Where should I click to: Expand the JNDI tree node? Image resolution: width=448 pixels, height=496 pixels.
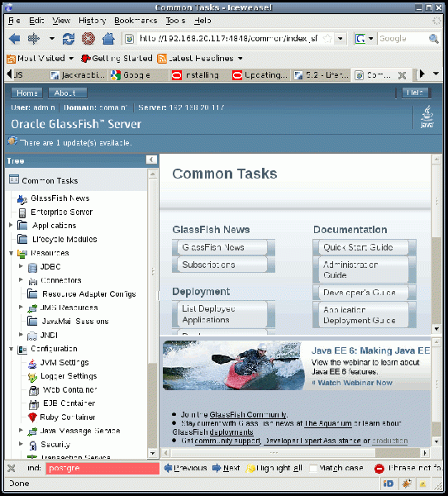(21, 334)
